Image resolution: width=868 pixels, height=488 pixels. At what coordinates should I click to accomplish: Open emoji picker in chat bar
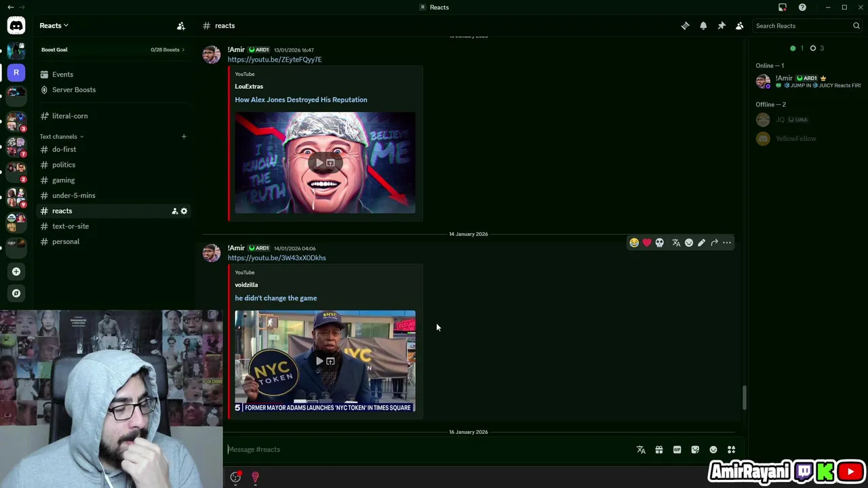click(x=713, y=449)
